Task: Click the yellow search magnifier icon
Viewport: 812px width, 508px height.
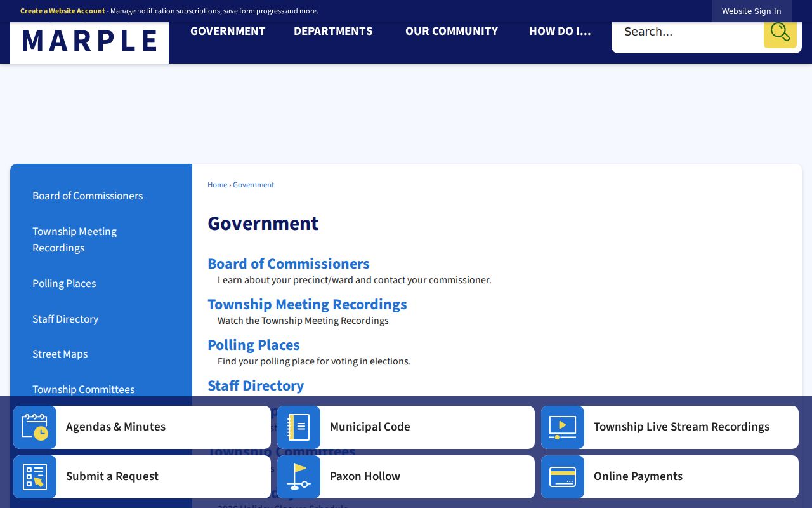Action: [780, 32]
